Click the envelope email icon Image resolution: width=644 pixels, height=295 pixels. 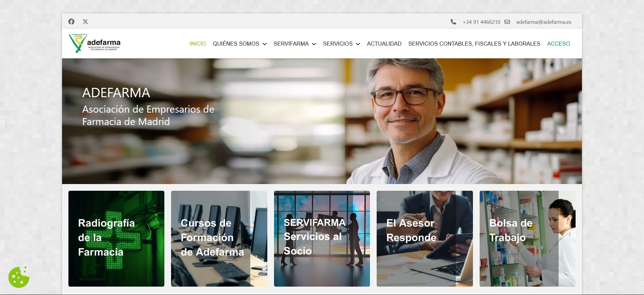[x=507, y=22]
